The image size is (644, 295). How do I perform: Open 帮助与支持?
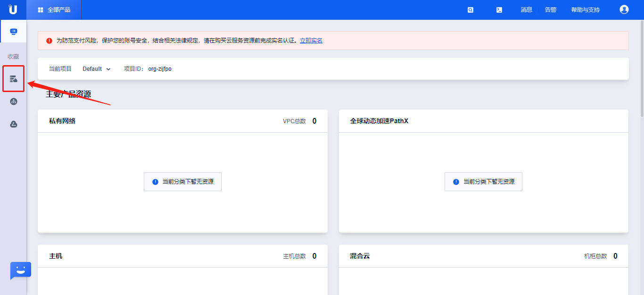pyautogui.click(x=585, y=9)
